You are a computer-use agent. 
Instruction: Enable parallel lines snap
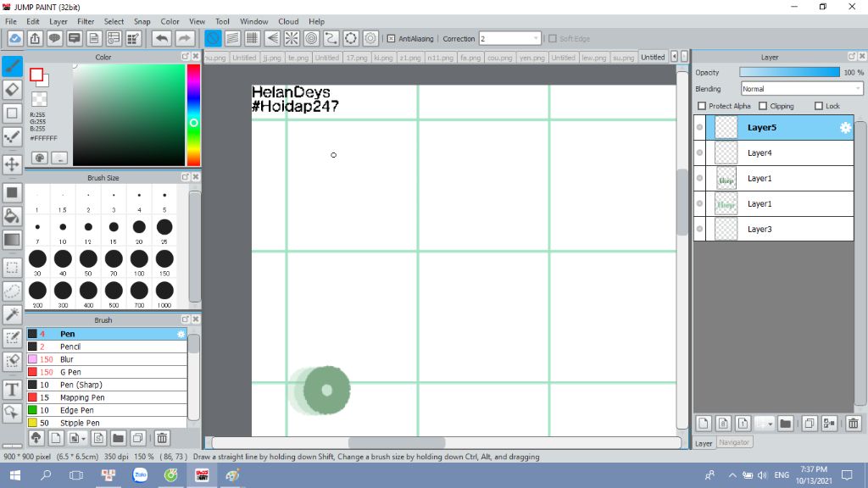pos(232,39)
